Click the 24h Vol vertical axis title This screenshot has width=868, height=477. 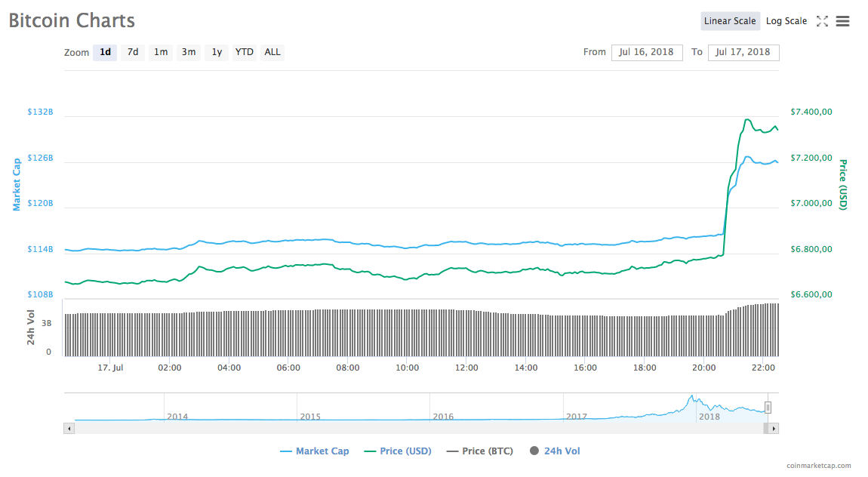pyautogui.click(x=31, y=328)
